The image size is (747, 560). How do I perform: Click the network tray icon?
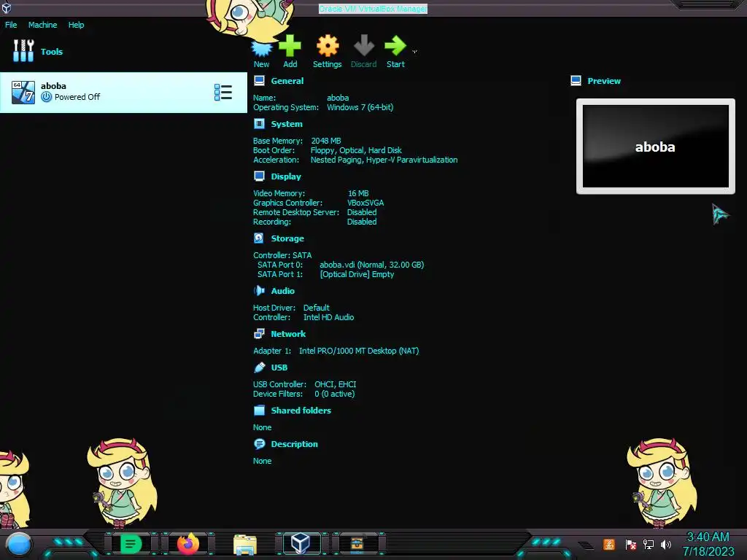coord(648,544)
